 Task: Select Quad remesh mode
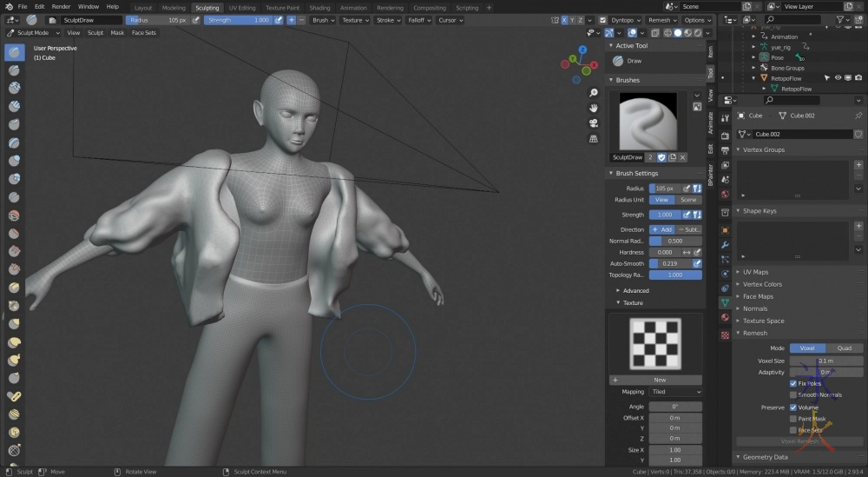[845, 348]
